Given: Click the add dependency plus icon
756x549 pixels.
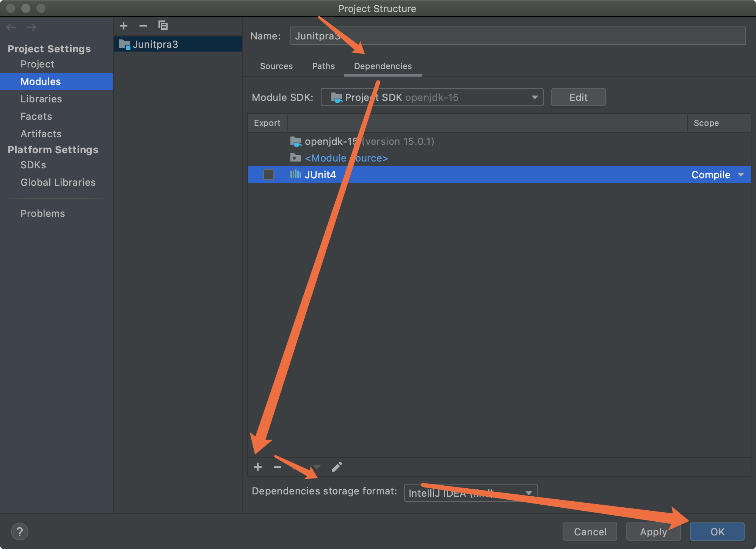Looking at the screenshot, I should click(x=258, y=467).
